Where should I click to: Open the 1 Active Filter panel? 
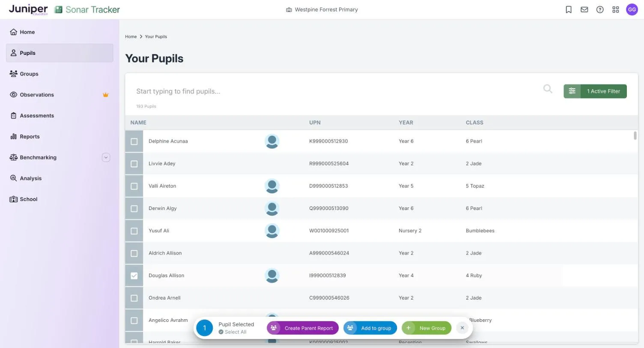coord(595,91)
